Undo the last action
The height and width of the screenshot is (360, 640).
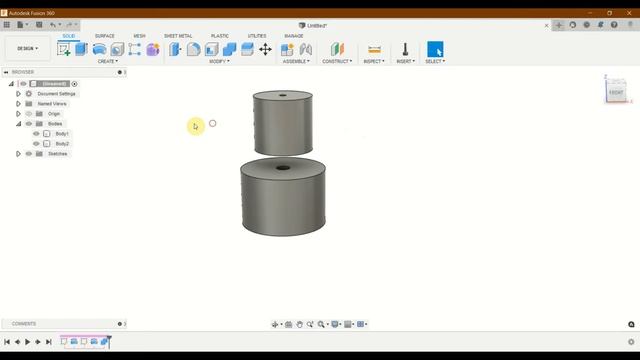53,25
